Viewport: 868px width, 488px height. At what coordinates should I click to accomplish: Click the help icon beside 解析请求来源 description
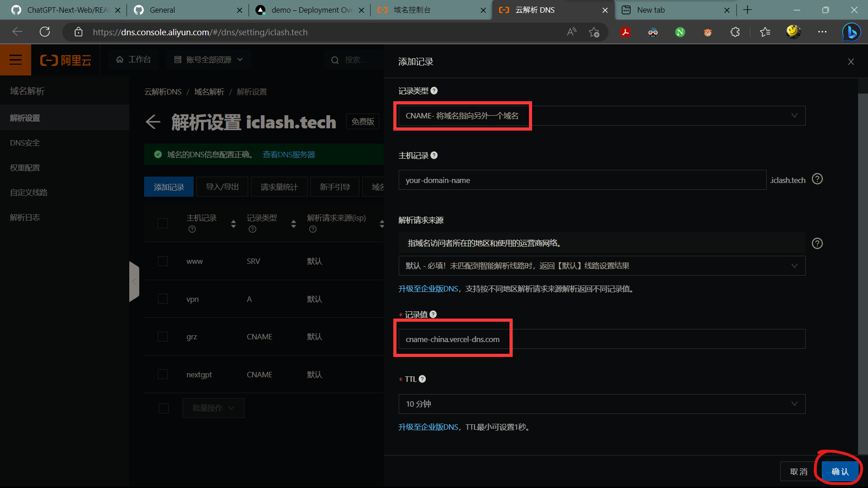[x=817, y=244]
